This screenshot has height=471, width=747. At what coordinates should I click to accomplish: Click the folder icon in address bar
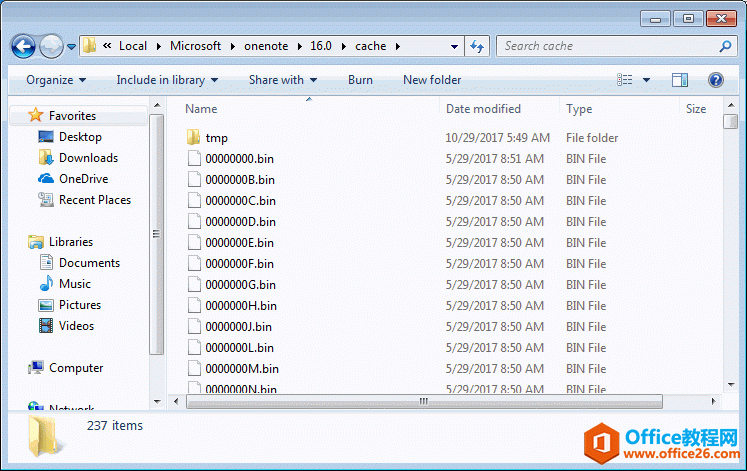[89, 46]
